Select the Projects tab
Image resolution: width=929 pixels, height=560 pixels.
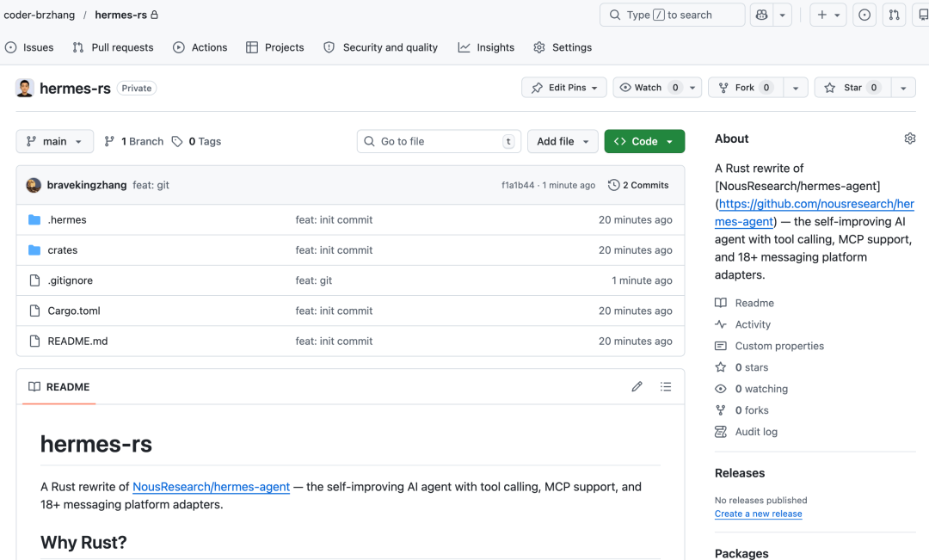point(275,47)
